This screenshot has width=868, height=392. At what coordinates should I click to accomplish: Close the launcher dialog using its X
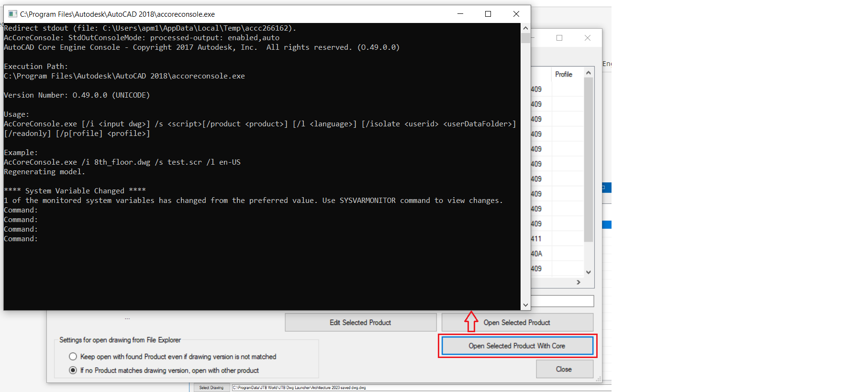pyautogui.click(x=588, y=38)
